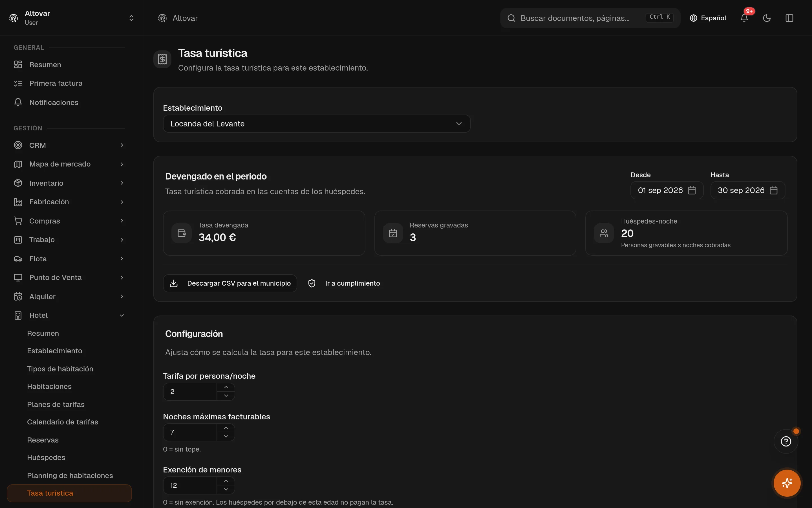The height and width of the screenshot is (508, 812).
Task: Click the Inventario box icon
Action: pos(18,183)
